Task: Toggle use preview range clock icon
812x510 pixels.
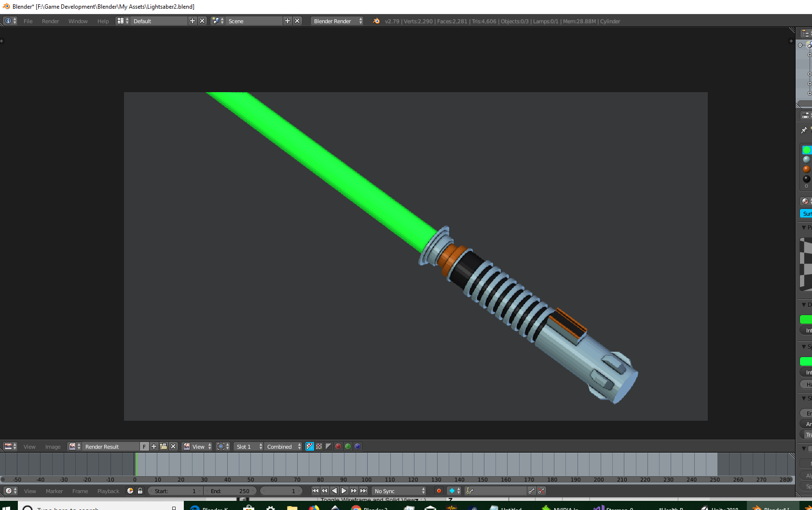Action: click(x=130, y=491)
